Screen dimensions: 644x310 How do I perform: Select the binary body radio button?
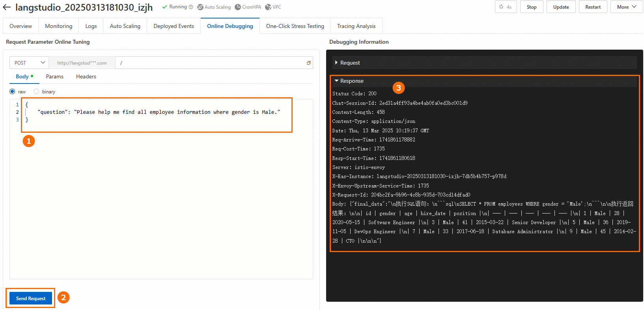pos(36,92)
